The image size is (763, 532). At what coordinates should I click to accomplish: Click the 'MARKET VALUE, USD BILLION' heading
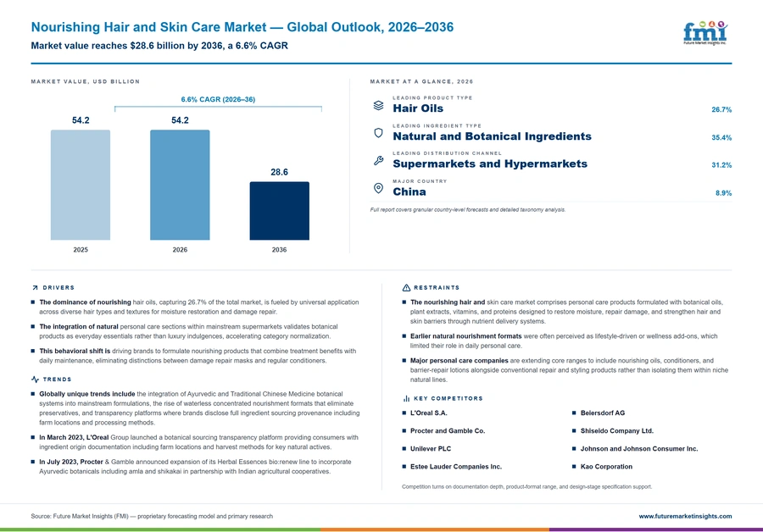point(85,81)
